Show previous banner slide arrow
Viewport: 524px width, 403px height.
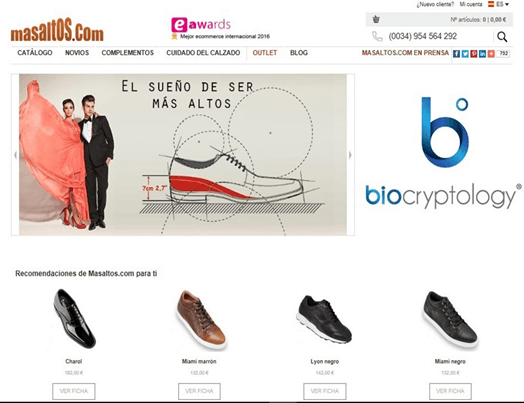tap(15, 155)
